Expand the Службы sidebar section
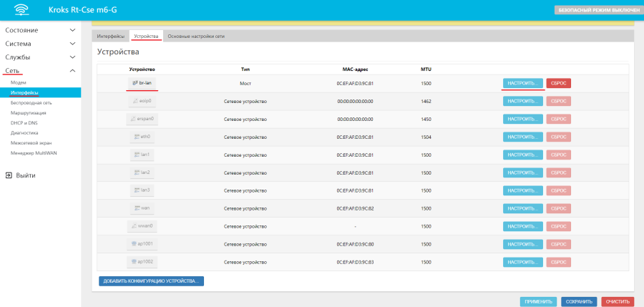This screenshot has width=644, height=307. [40, 57]
